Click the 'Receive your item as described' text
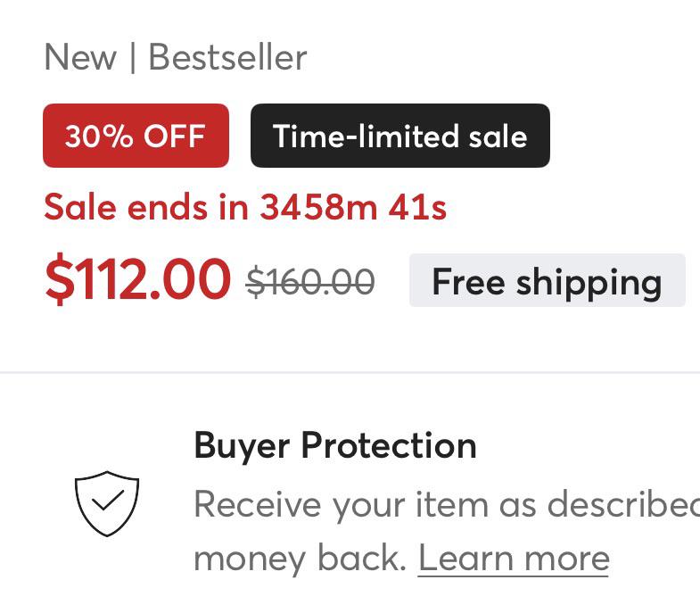Image resolution: width=700 pixels, height=613 pixels. click(x=447, y=505)
